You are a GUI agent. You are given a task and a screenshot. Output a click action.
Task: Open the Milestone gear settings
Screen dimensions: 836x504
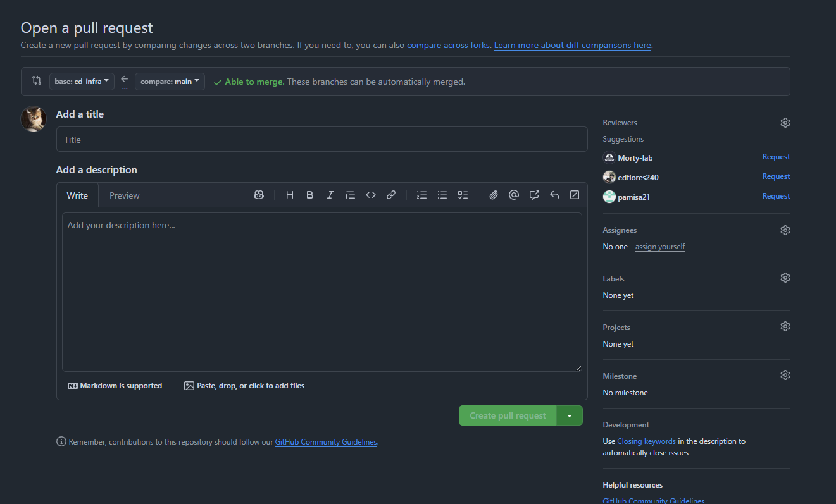[x=785, y=375]
